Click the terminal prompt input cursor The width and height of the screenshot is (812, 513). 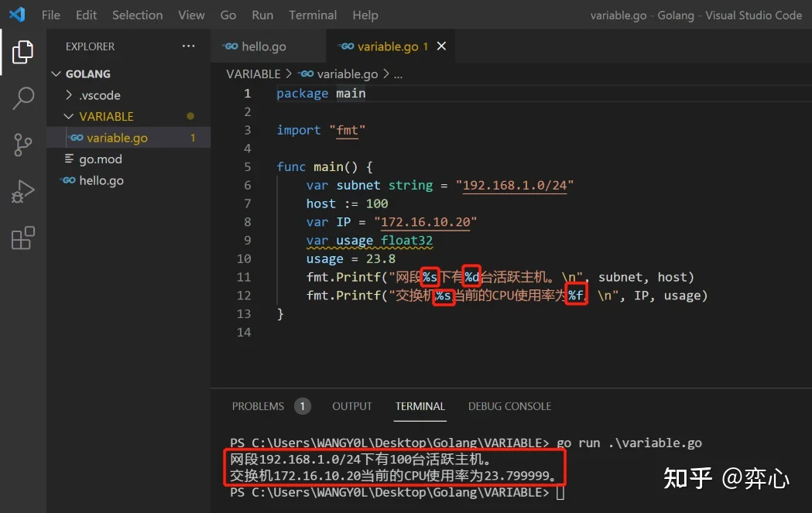[560, 493]
